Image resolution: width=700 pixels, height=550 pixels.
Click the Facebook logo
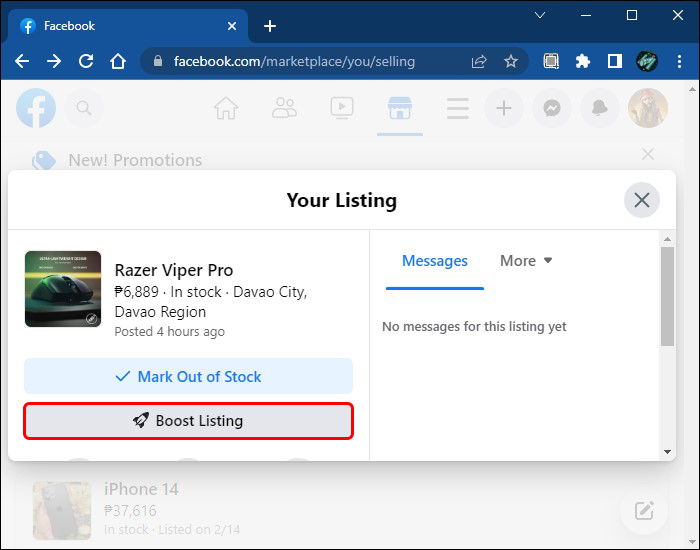[x=36, y=108]
